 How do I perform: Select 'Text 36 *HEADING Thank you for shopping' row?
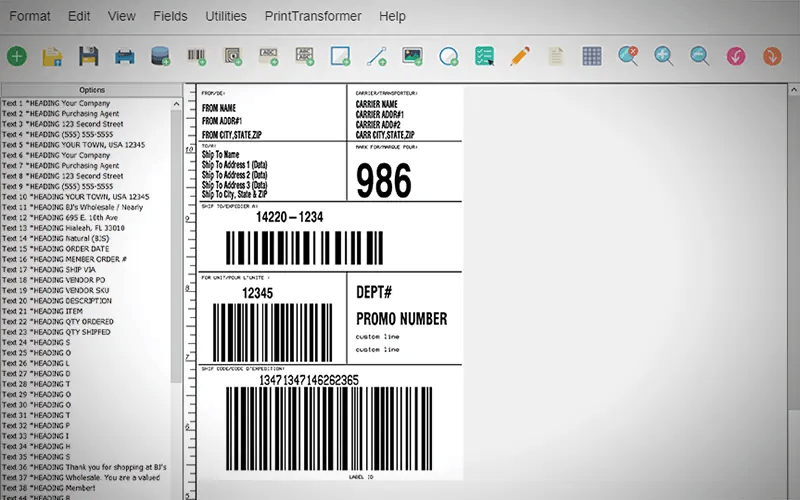tap(86, 467)
